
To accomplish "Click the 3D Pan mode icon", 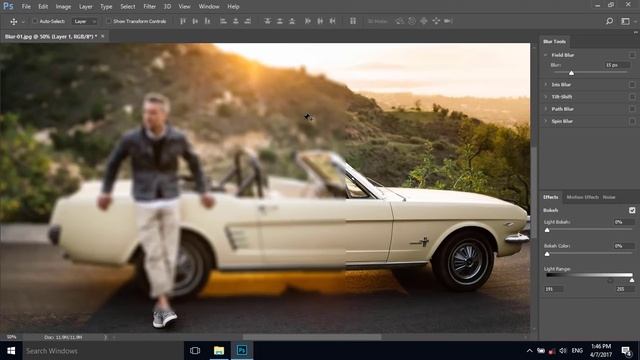I will (424, 21).
